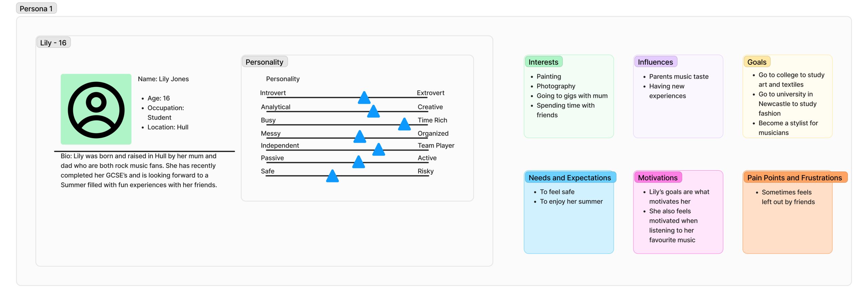Viewport: 868px width, 302px height.
Task: Select the Messy-Organized triangle marker
Action: (x=360, y=137)
